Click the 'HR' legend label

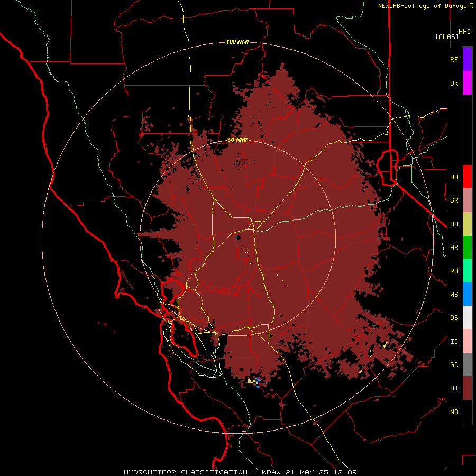click(454, 248)
